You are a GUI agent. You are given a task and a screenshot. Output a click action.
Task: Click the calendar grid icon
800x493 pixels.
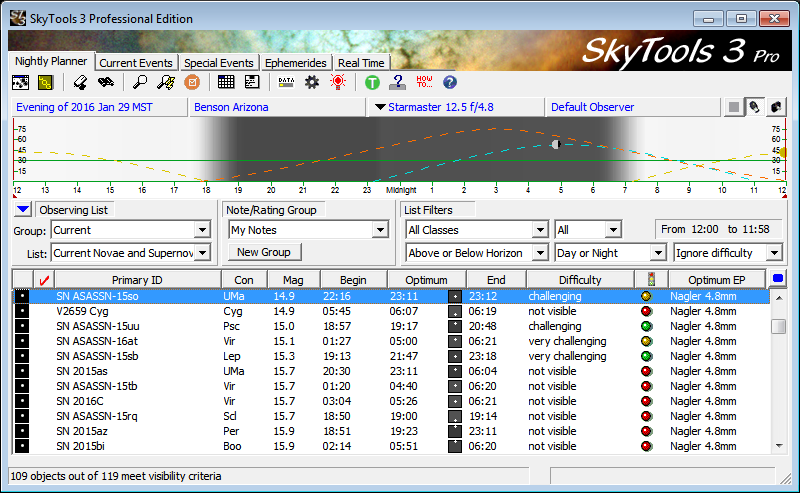[226, 82]
